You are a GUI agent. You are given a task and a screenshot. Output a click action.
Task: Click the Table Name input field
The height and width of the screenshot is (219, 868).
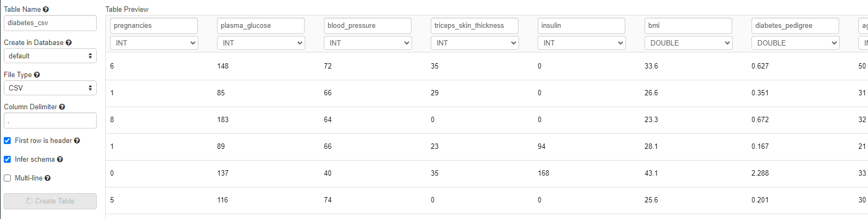[x=50, y=23]
